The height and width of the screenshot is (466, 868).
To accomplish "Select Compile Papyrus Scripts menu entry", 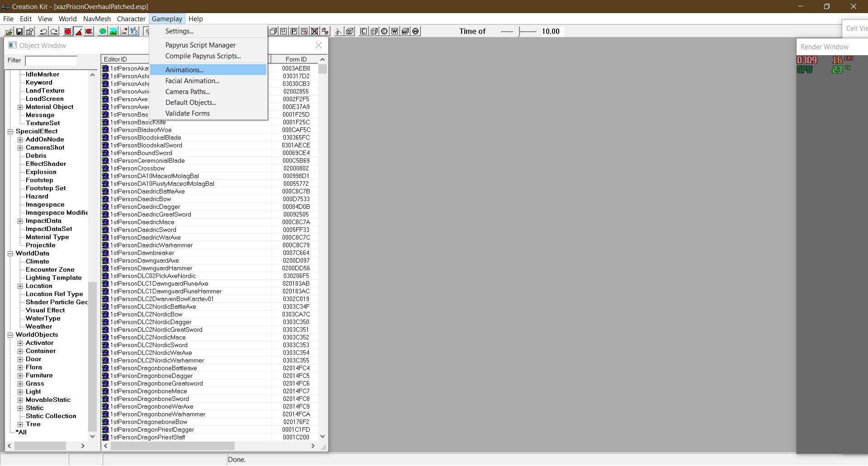I will [x=208, y=56].
